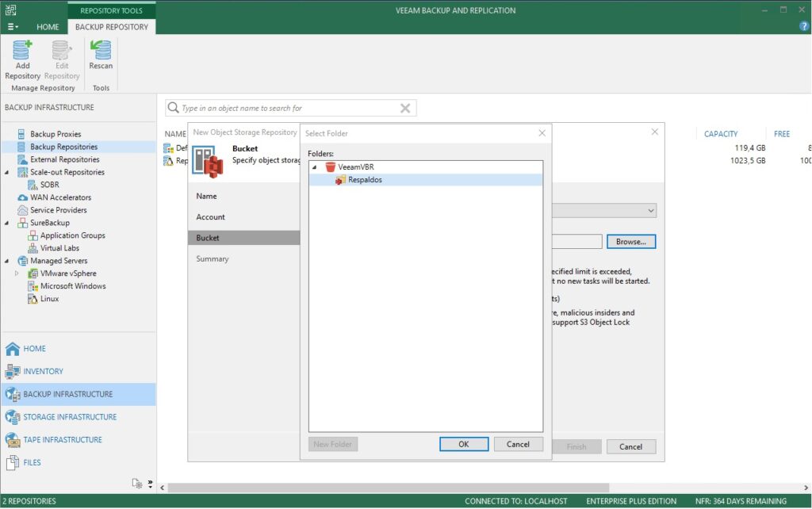Confirm folder selection with OK
This screenshot has width=812, height=509.
point(463,444)
